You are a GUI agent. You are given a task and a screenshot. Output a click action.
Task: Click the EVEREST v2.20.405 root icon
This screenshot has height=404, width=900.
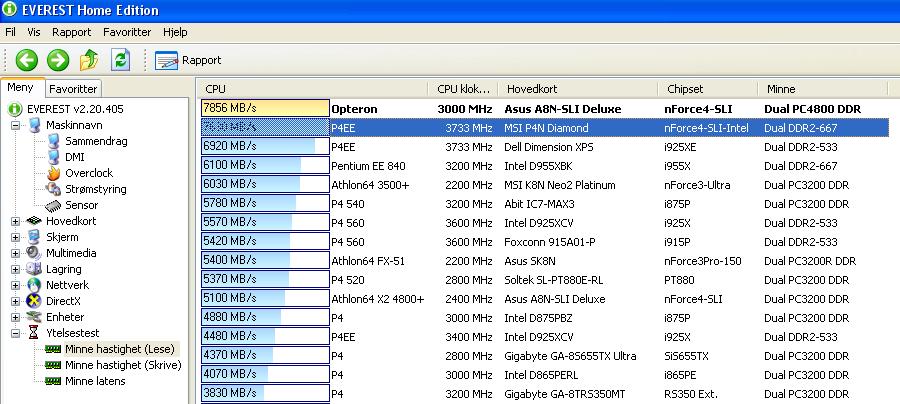point(15,109)
